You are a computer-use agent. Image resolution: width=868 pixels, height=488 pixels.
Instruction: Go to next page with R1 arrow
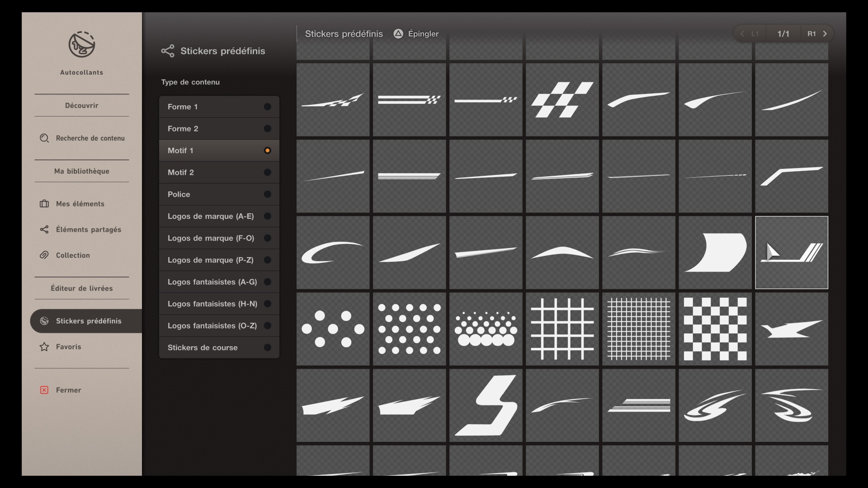(x=824, y=34)
